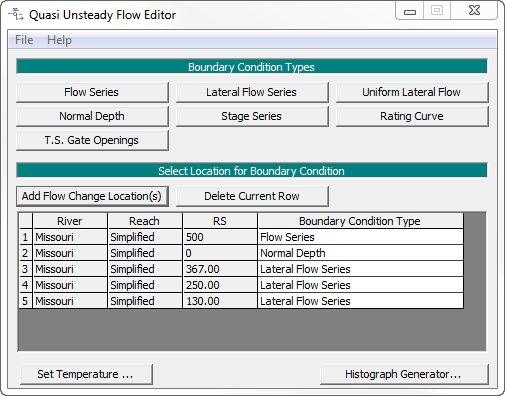Screen dimensions: 505x396
Task: Select the Missouri river cell in row 5
Action: (x=70, y=301)
